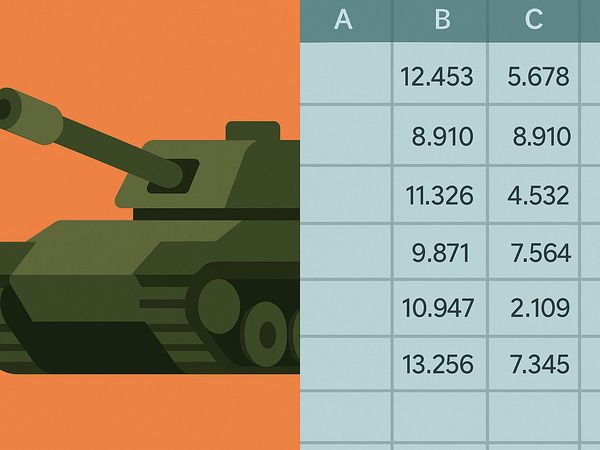Click empty column B cell below 13.256
The width and height of the screenshot is (600, 450).
coord(440,416)
